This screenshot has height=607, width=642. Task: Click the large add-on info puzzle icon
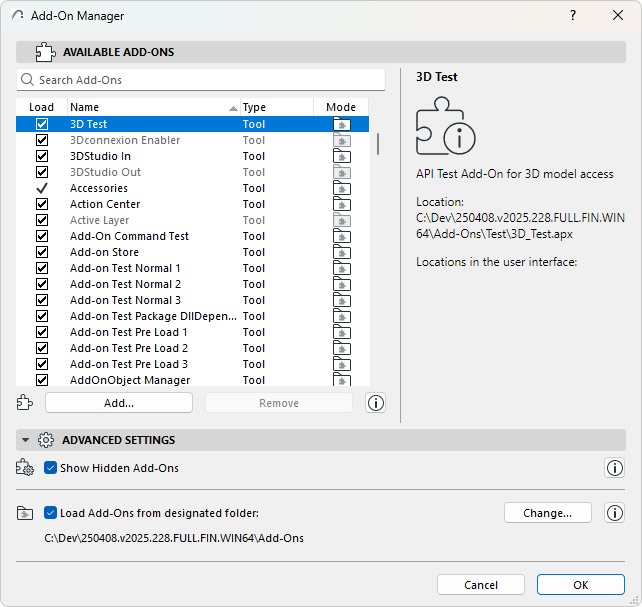coord(445,126)
